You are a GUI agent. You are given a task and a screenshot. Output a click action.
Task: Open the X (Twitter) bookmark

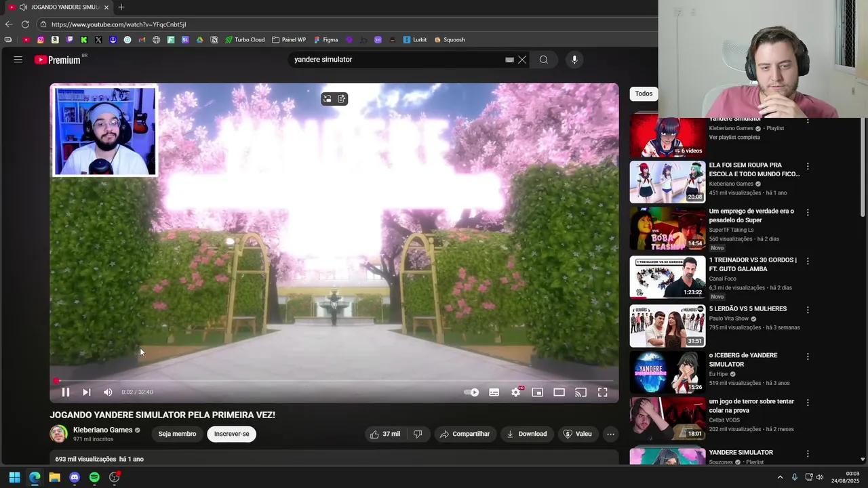click(98, 40)
